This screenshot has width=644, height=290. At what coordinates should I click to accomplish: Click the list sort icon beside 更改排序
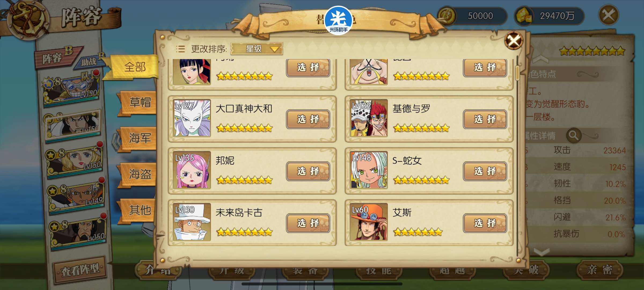[180, 49]
